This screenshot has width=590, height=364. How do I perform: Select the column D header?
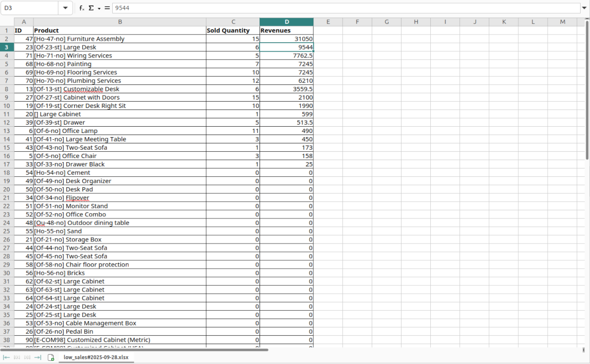pyautogui.click(x=287, y=21)
